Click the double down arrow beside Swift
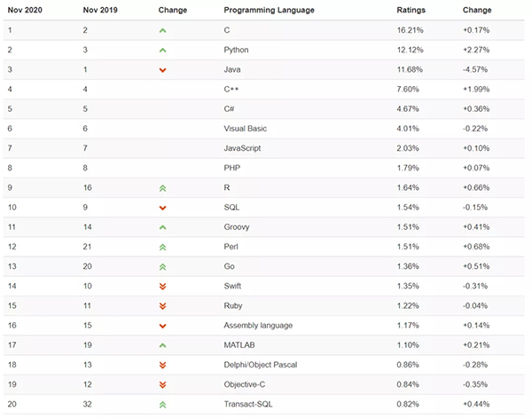Image resolution: width=532 pixels, height=418 pixels. tap(162, 286)
